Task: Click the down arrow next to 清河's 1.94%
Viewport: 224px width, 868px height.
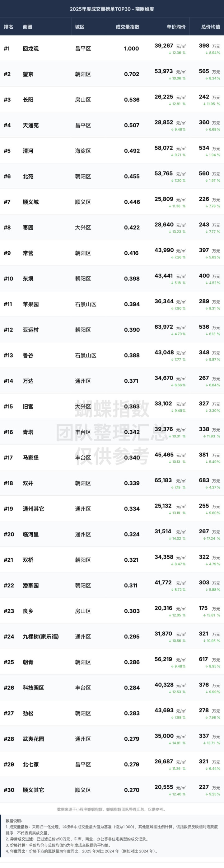Action: coord(207,155)
